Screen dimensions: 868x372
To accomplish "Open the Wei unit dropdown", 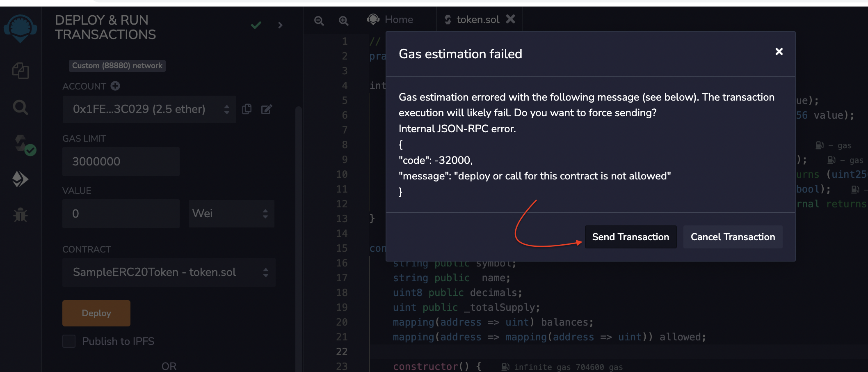I will [231, 214].
